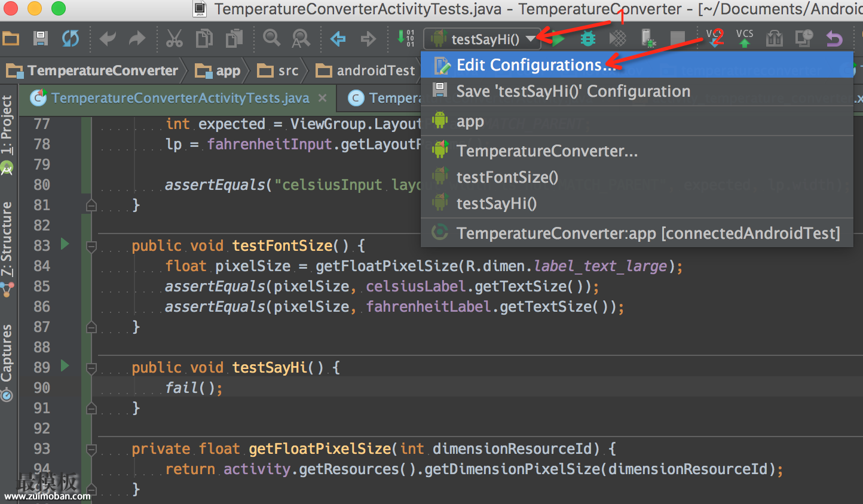Click the Open folder toolbar icon
863x504 pixels.
pyautogui.click(x=11, y=39)
